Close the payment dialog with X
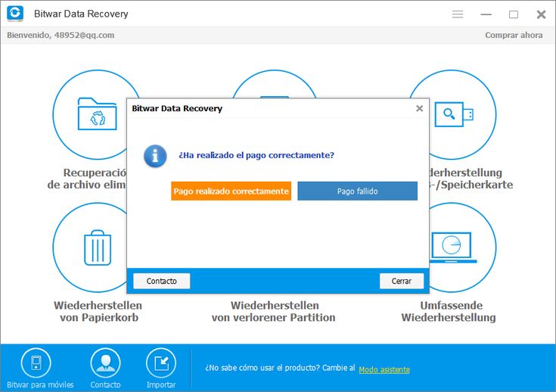556x392 pixels. point(419,108)
